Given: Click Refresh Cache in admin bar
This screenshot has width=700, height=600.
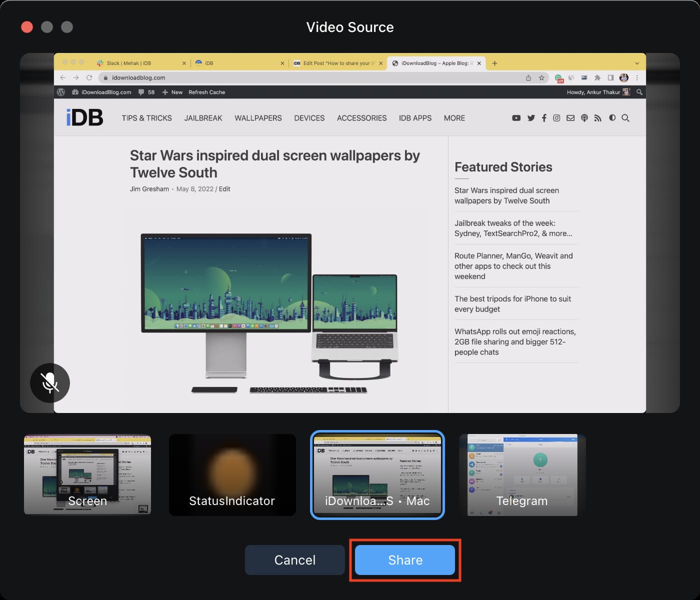Looking at the screenshot, I should 206,92.
